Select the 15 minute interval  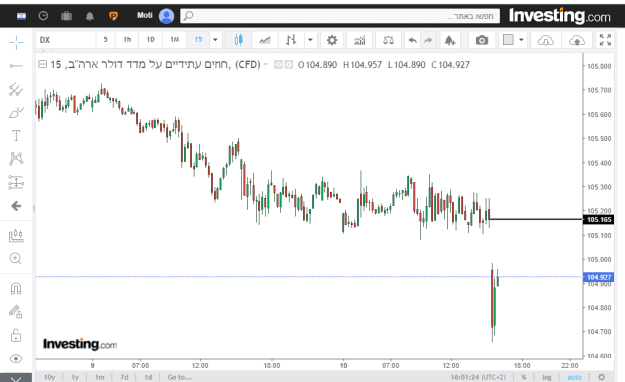point(198,39)
